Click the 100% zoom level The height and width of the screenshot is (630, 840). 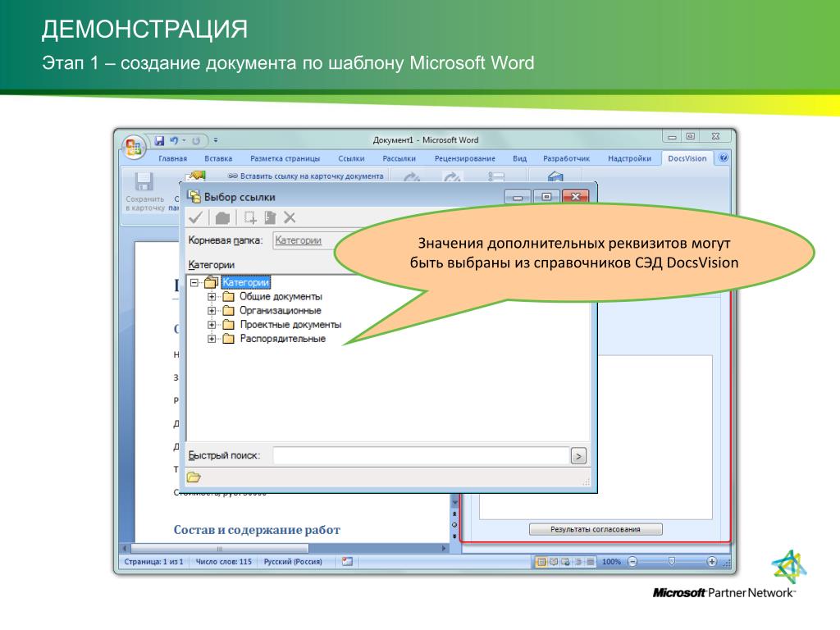pyautogui.click(x=610, y=562)
